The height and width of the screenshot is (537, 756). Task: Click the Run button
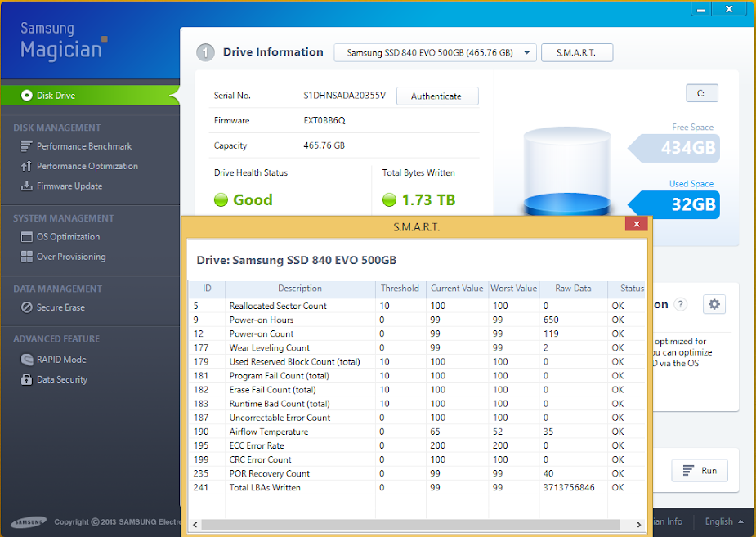pos(700,471)
